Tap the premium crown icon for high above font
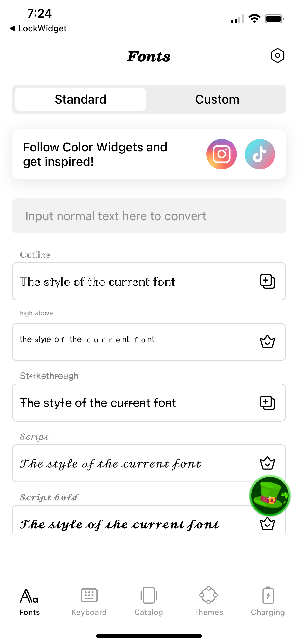This screenshot has width=298, height=644. coord(267,342)
